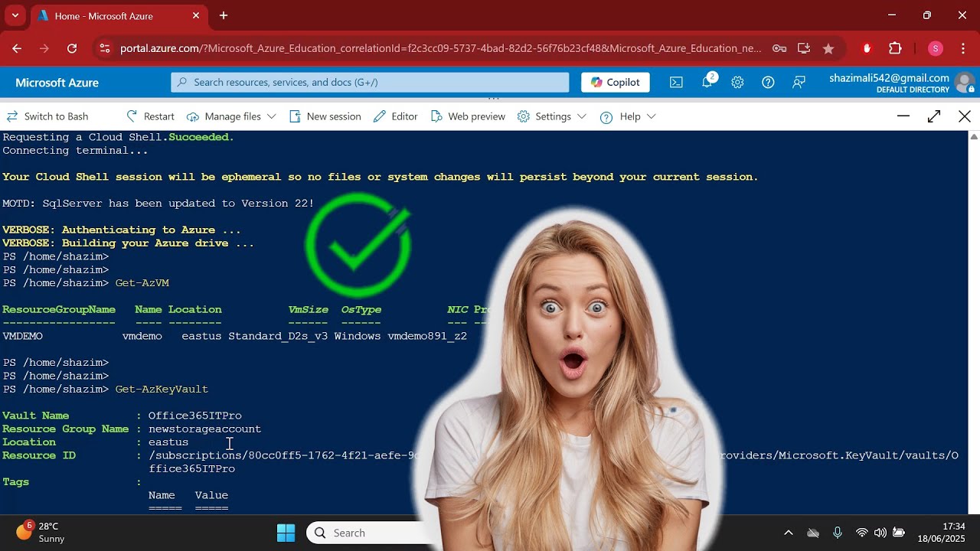This screenshot has width=980, height=551.
Task: Open the password manager key icon
Action: pos(779,48)
